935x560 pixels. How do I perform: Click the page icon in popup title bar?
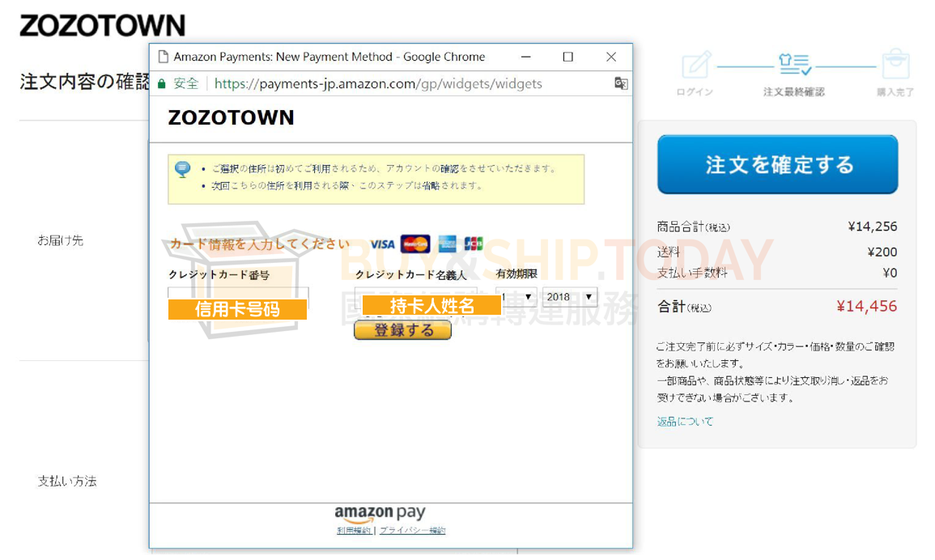coord(163,57)
